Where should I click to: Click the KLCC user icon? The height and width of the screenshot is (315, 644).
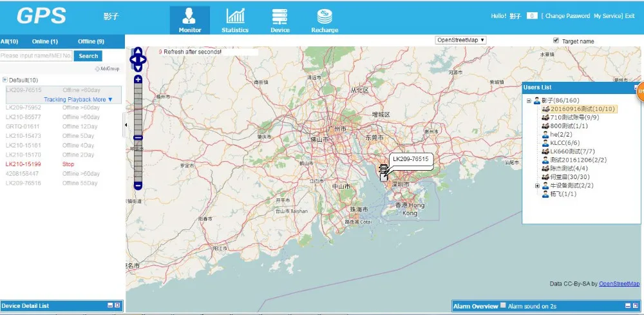tap(545, 143)
